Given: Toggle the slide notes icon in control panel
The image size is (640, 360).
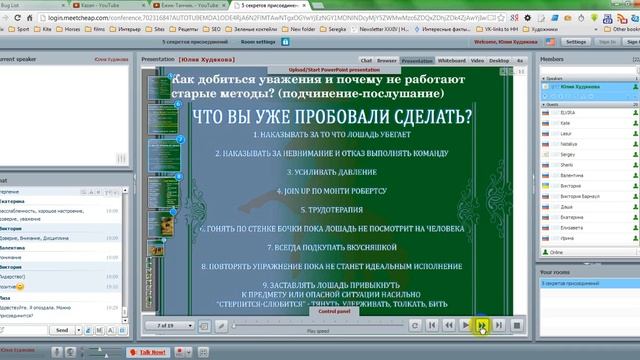Looking at the screenshot, I should pos(204,326).
